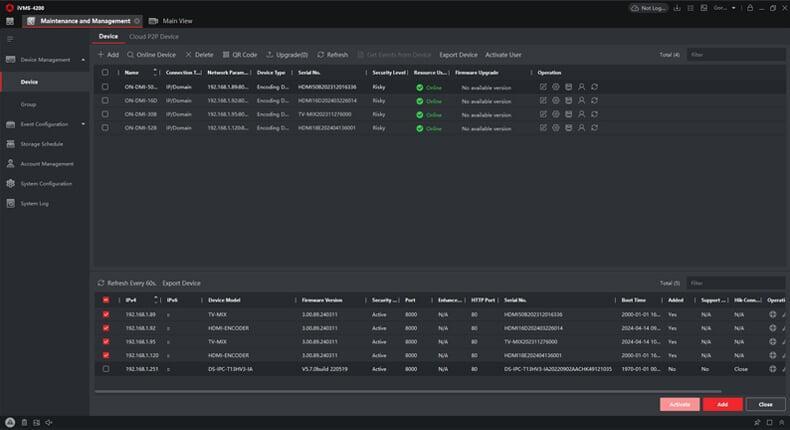Switch to the Cloud P2P Device tab
790x430 pixels.
tap(154, 36)
